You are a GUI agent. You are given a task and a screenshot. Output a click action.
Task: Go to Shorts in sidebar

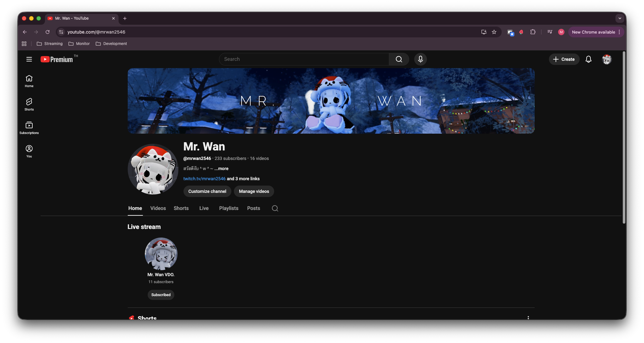point(29,104)
